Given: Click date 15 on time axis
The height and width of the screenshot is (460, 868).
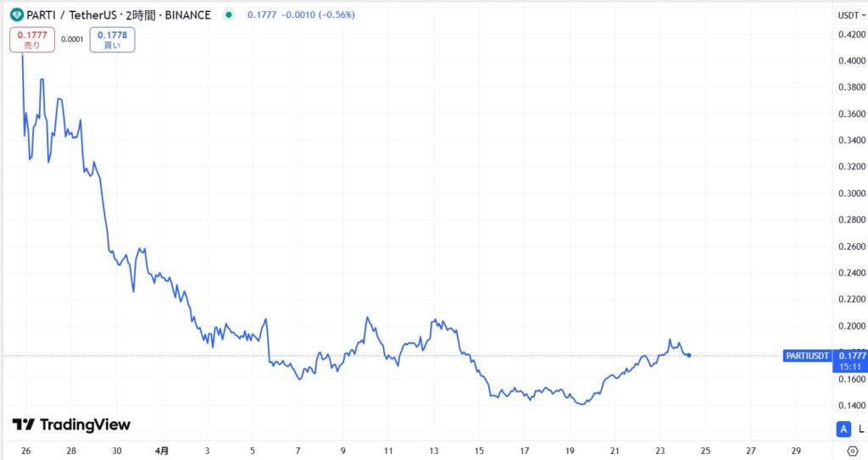Looking at the screenshot, I should tap(480, 451).
